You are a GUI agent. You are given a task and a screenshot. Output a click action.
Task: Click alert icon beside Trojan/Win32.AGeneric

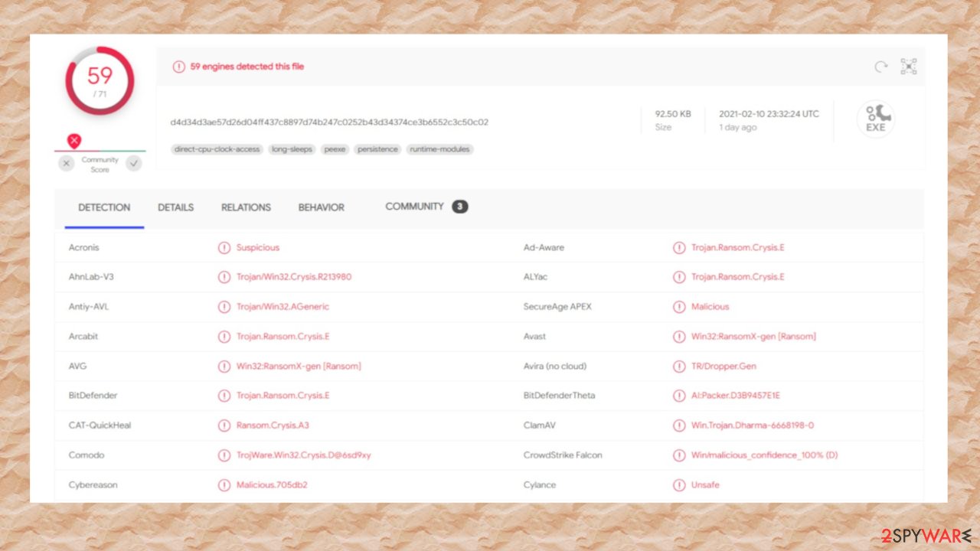[x=224, y=307]
